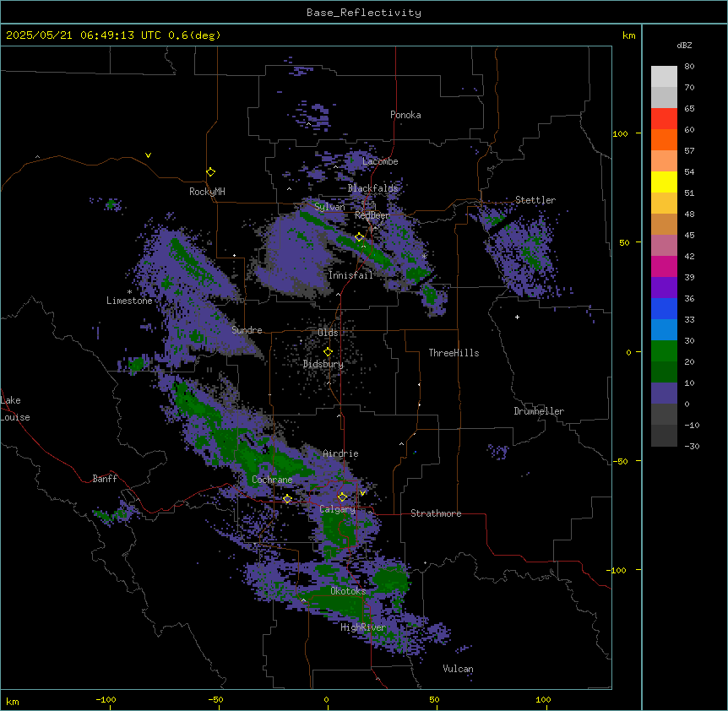This screenshot has height=711, width=728.
Task: Click the 100 tick on the right vertical axis
Action: tap(620, 133)
